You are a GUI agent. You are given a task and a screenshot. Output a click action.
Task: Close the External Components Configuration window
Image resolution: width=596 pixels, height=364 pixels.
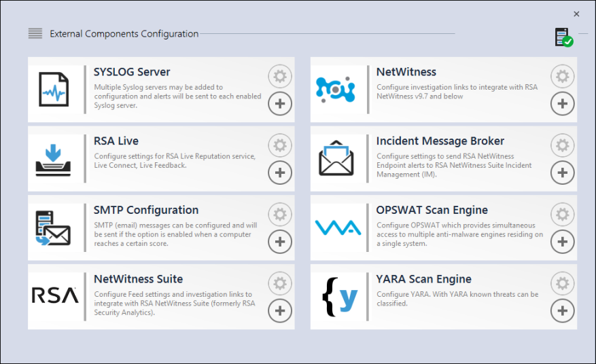pyautogui.click(x=576, y=14)
